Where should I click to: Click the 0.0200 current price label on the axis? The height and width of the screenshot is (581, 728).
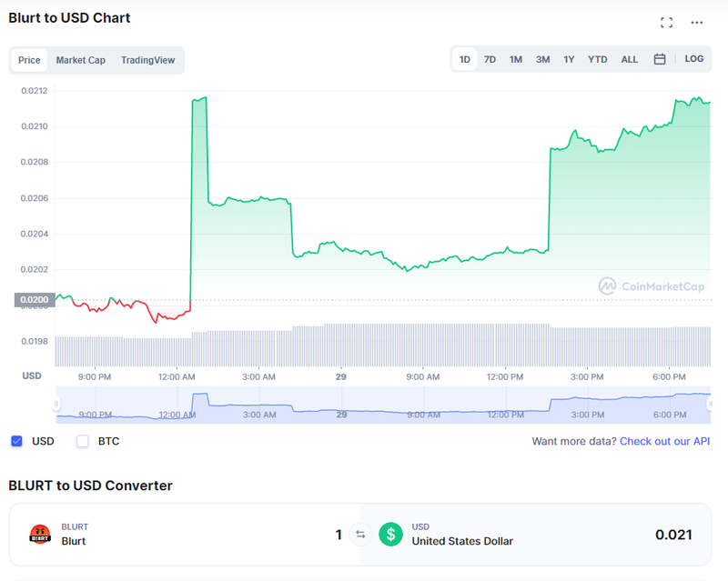[x=35, y=300]
